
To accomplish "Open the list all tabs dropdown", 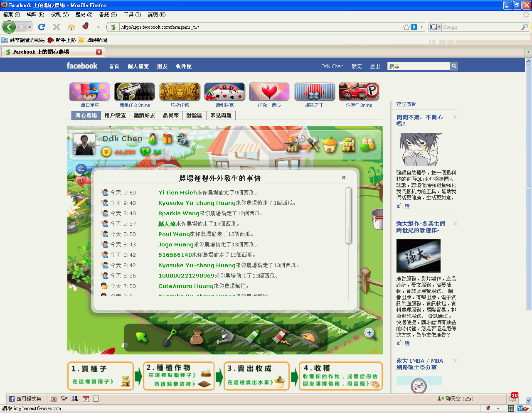I will [x=528, y=52].
